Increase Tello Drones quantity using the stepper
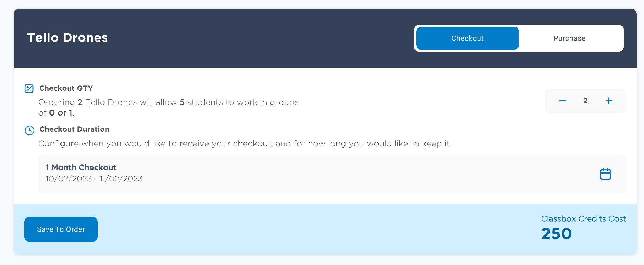 tap(609, 101)
